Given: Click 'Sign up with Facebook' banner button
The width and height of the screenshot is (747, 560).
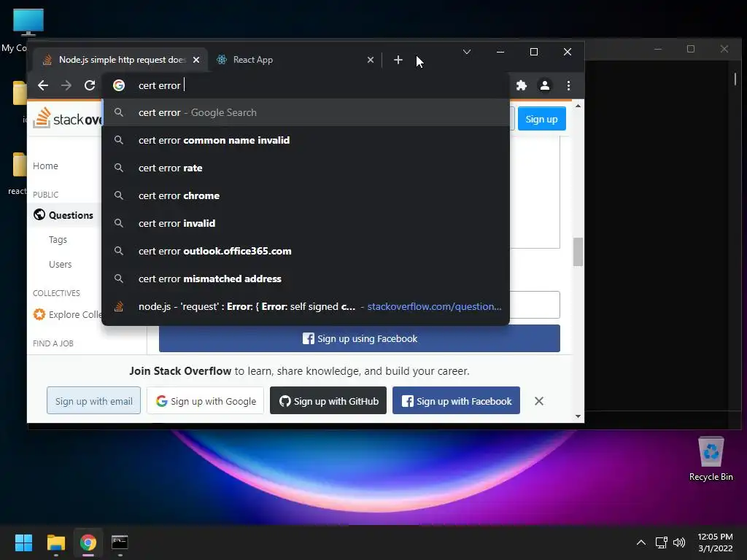Looking at the screenshot, I should [x=456, y=401].
